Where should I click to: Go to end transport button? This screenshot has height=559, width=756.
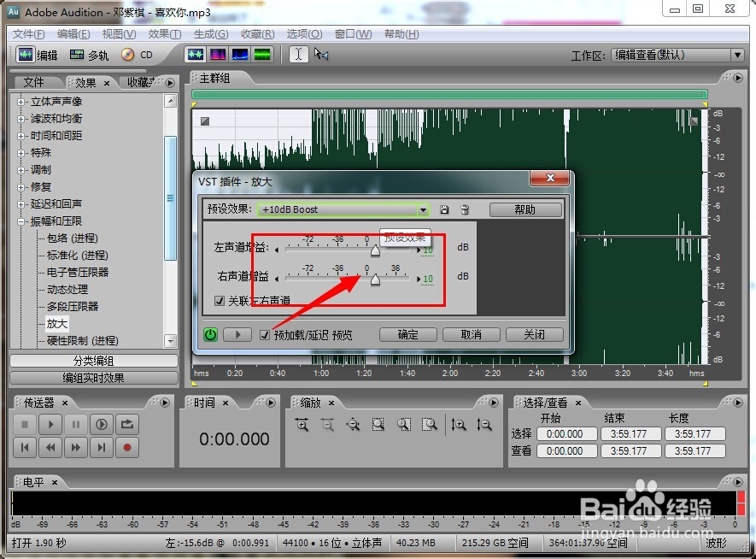pyautogui.click(x=102, y=448)
